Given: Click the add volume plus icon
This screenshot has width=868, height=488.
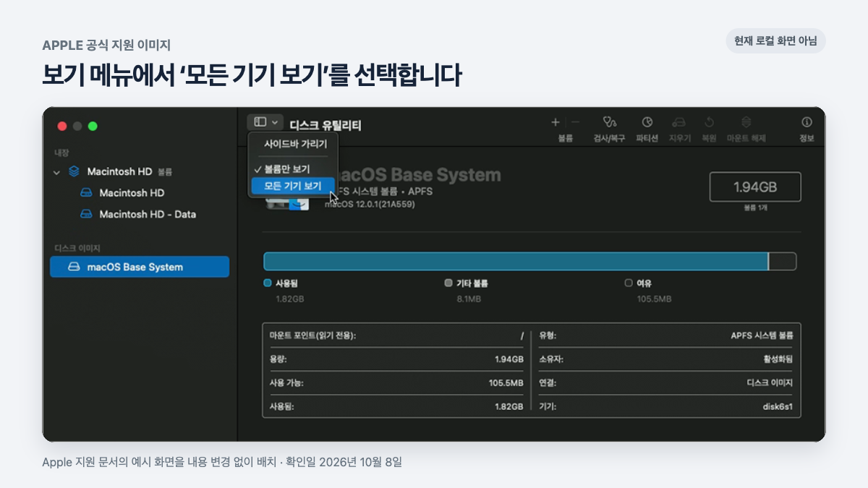Looking at the screenshot, I should coord(556,122).
